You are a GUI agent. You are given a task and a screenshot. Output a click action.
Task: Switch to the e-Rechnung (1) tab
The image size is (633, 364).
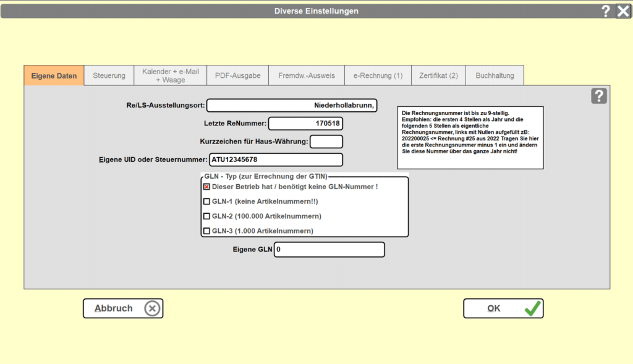tap(378, 75)
